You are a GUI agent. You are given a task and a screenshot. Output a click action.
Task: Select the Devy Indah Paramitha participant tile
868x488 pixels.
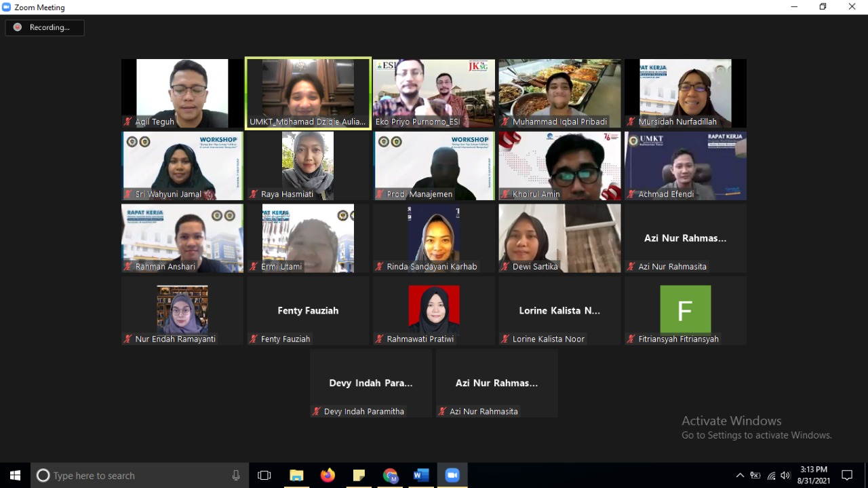click(x=371, y=383)
